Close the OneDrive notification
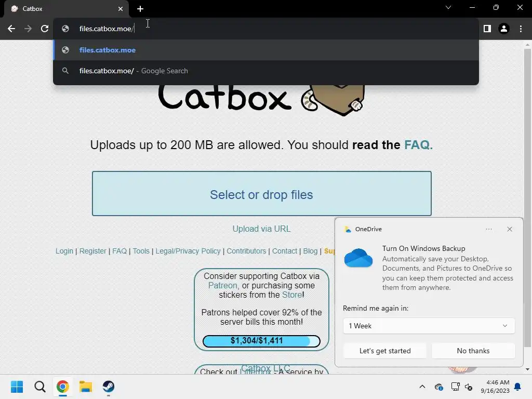The width and height of the screenshot is (532, 399). click(x=510, y=229)
